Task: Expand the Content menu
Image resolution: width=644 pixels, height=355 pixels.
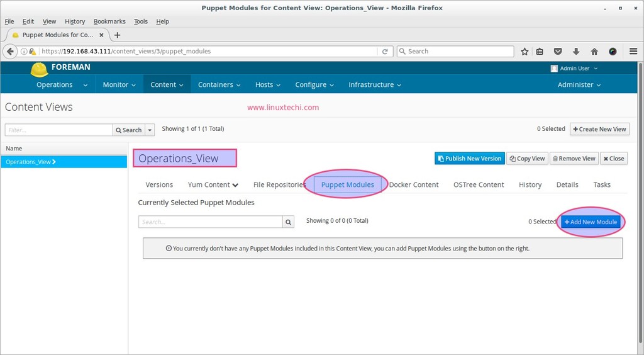Action: (167, 84)
